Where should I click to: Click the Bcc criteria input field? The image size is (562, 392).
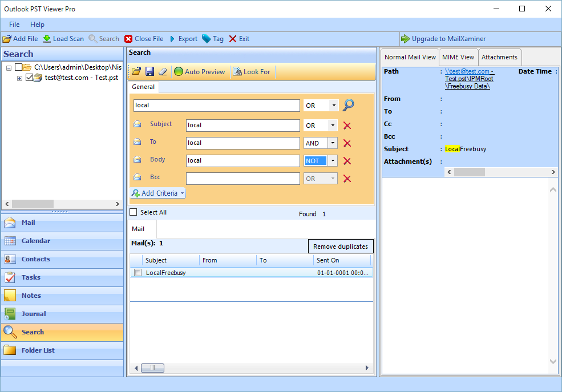pyautogui.click(x=242, y=179)
